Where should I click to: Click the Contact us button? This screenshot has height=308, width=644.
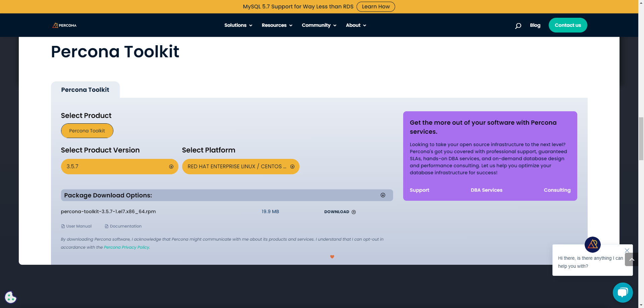pos(568,25)
